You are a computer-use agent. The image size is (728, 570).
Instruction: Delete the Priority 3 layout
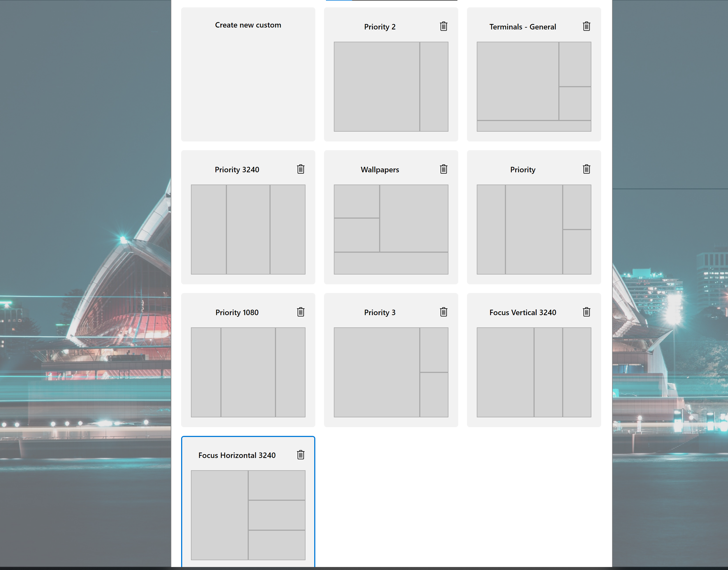tap(444, 312)
